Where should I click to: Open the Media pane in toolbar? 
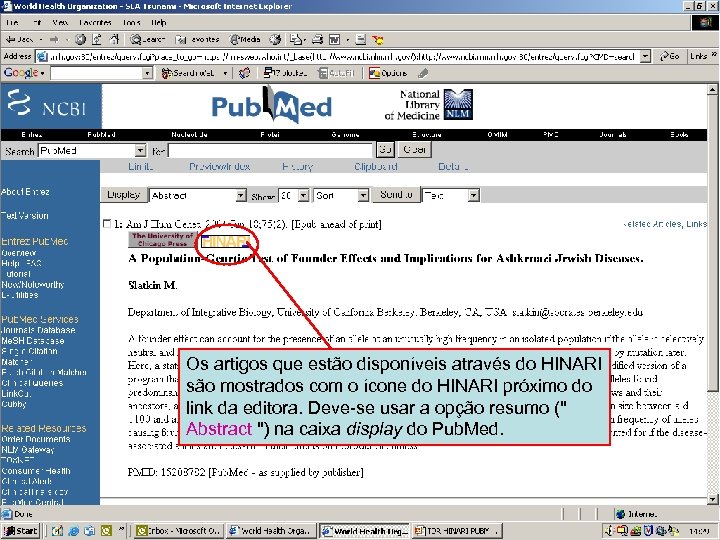245,39
